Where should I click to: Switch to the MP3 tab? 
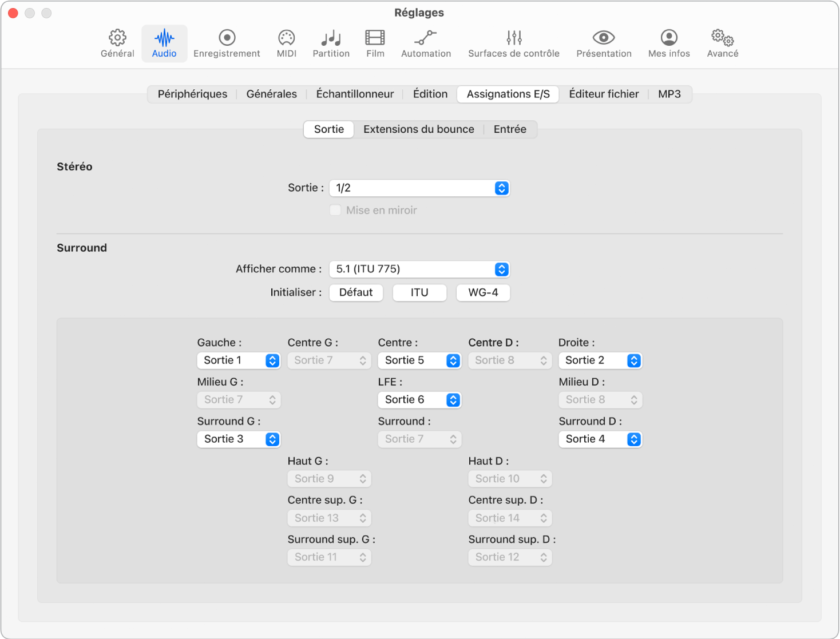tap(669, 94)
